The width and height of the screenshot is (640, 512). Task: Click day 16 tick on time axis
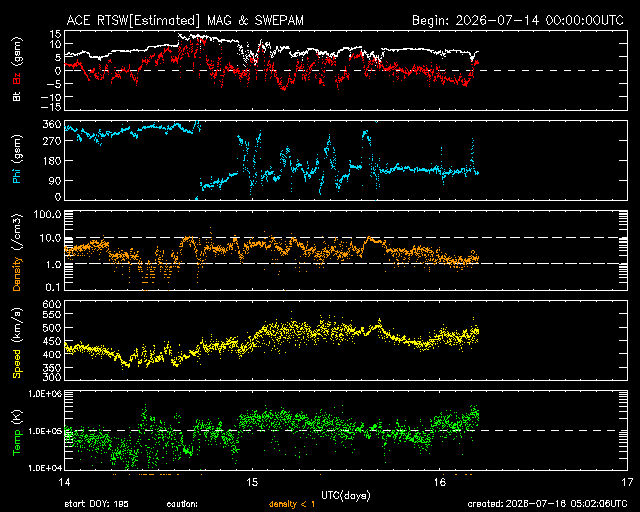[x=440, y=482]
